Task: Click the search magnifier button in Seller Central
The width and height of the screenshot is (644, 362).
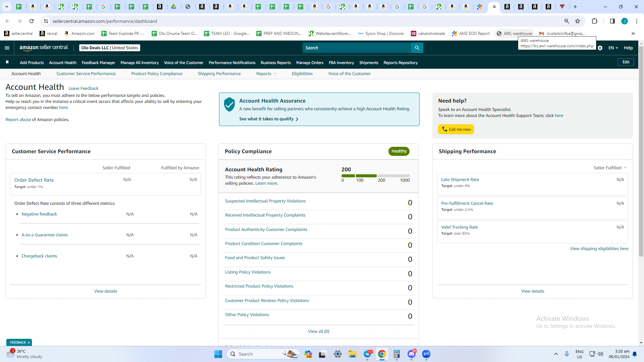Action: (x=417, y=48)
